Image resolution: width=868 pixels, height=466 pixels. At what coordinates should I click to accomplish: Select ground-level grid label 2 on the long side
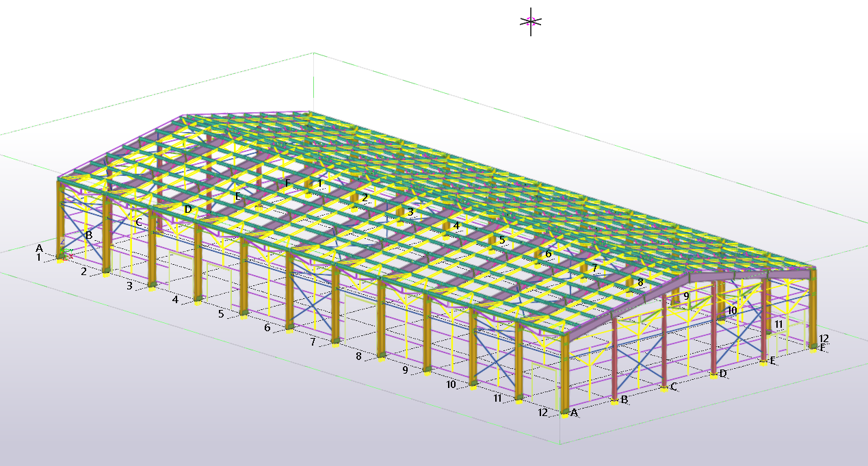[x=83, y=272]
